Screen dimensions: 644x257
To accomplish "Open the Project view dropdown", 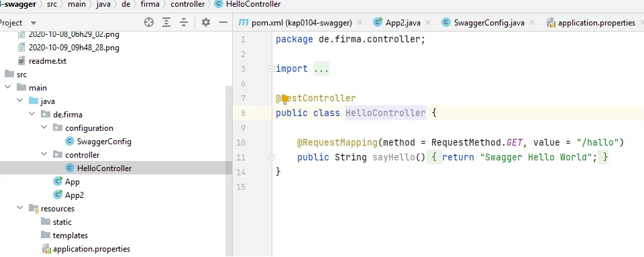I will point(34,23).
